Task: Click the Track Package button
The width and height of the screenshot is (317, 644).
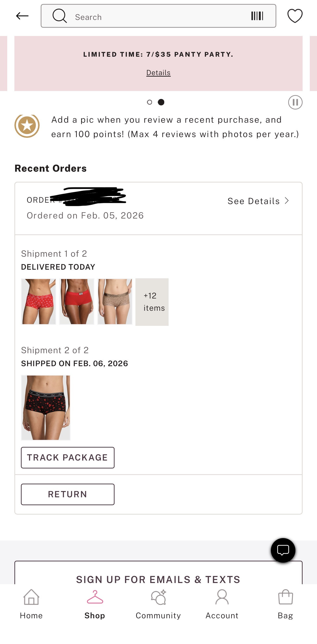Action: (67, 457)
